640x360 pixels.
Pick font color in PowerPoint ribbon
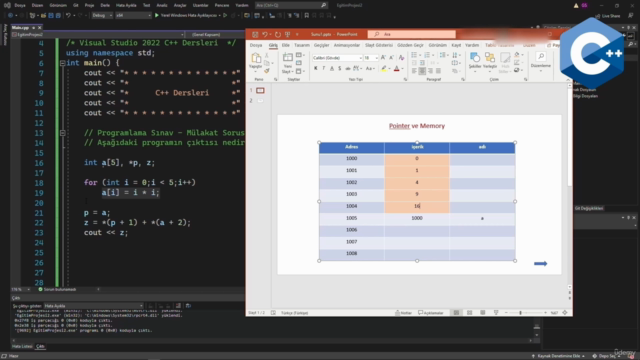pos(396,69)
